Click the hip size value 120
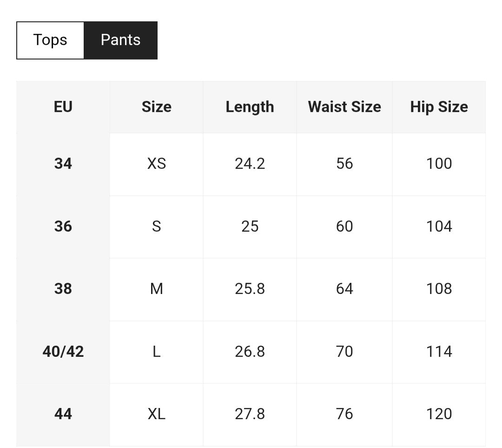The image size is (502, 448). click(439, 414)
